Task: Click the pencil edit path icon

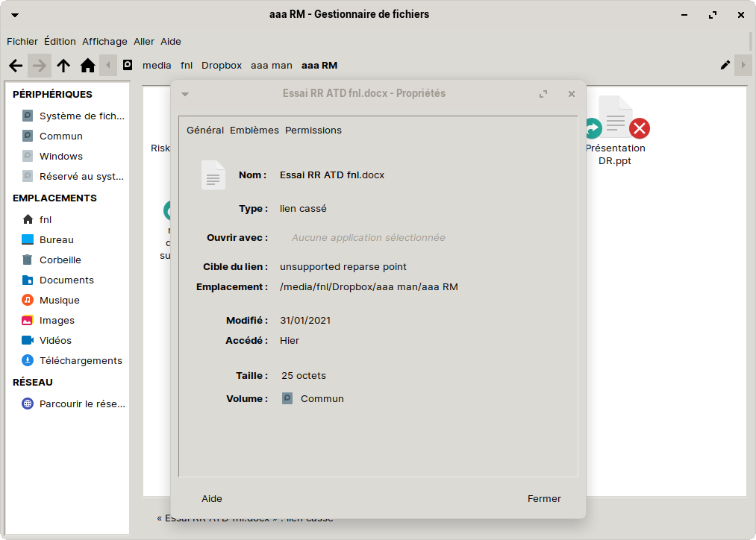Action: pyautogui.click(x=725, y=65)
